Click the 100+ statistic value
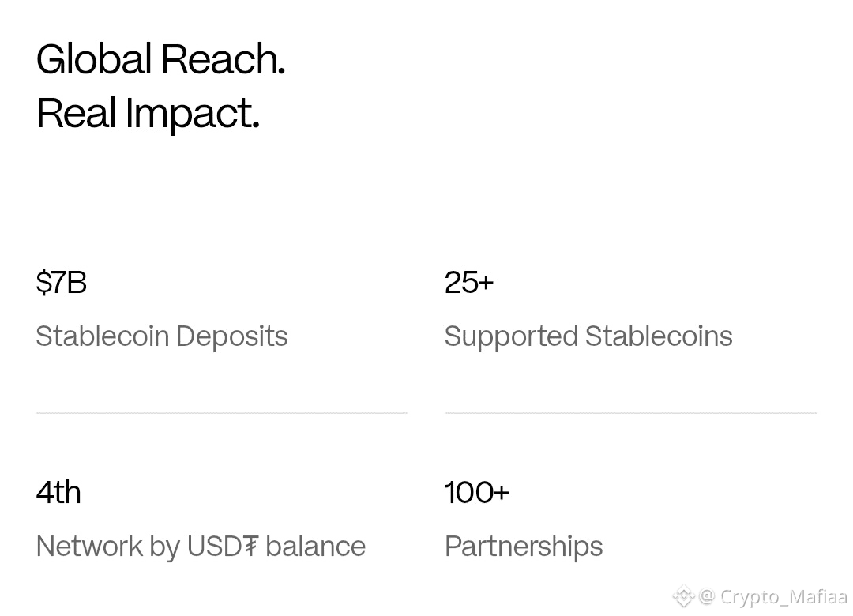The width and height of the screenshot is (853, 616). (x=477, y=493)
